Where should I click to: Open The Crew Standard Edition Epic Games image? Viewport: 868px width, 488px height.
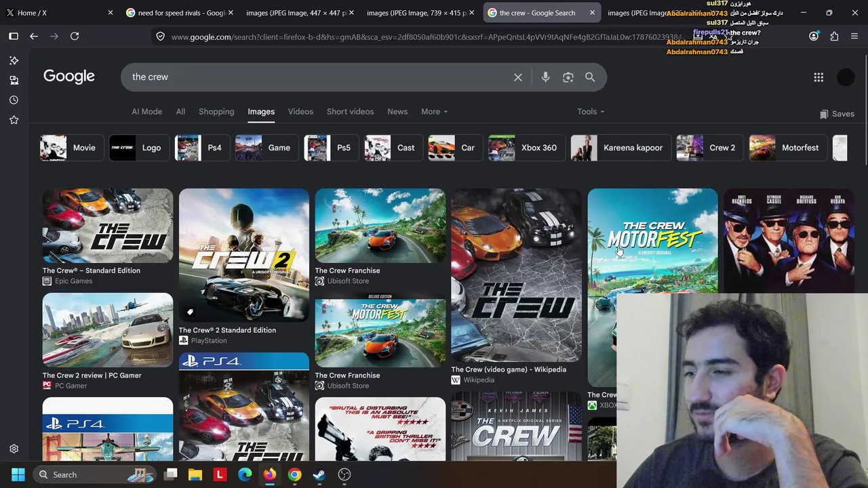click(108, 226)
